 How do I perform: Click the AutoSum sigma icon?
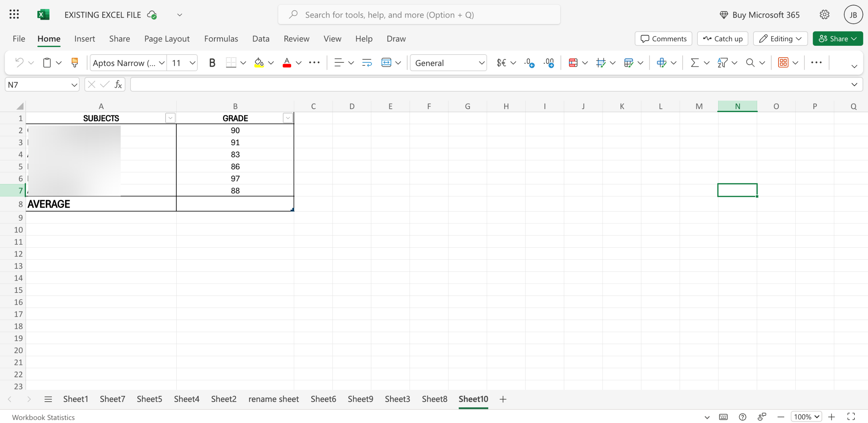coord(694,63)
